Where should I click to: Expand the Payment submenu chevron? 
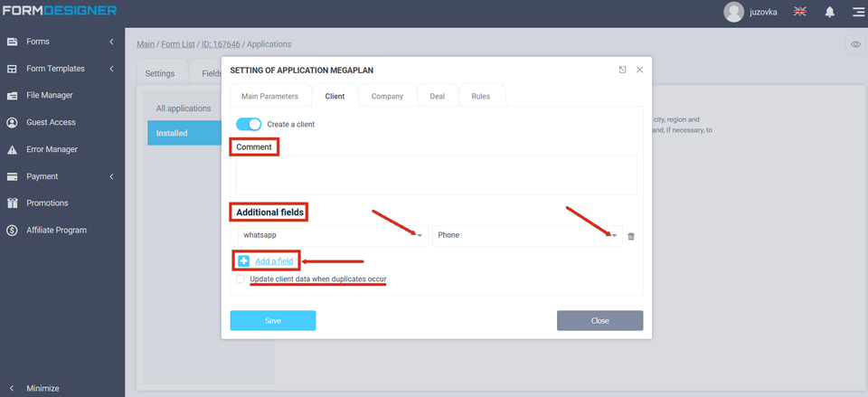(111, 176)
